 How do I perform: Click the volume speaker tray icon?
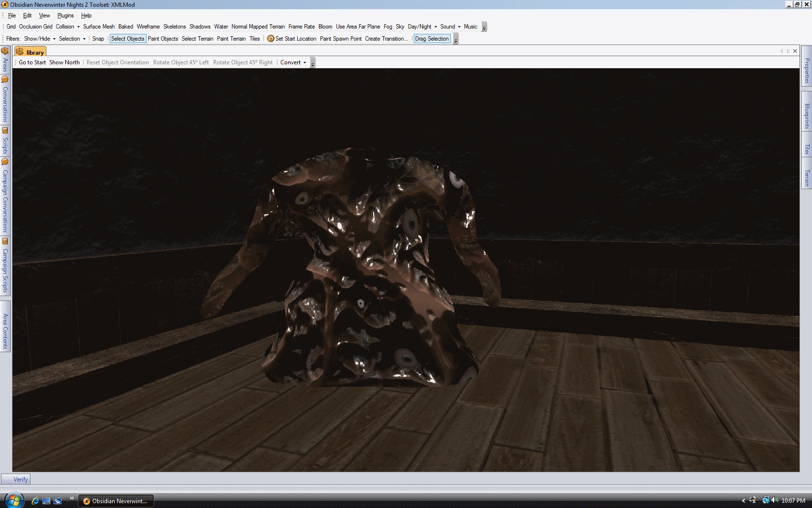(x=775, y=500)
